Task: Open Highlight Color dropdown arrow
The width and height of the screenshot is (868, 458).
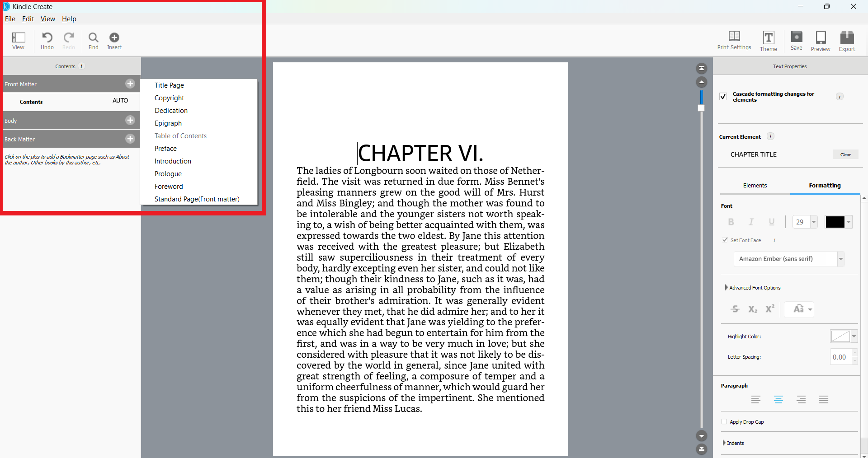Action: (854, 336)
